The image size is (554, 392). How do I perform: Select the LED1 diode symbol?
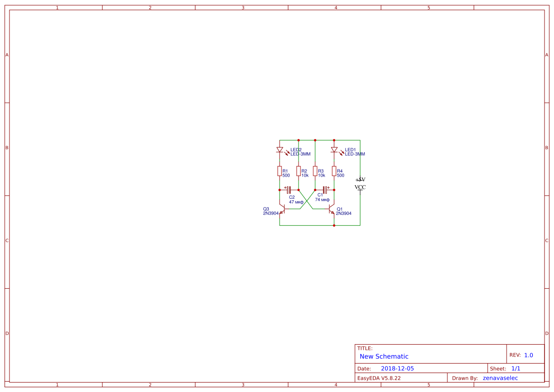point(334,149)
